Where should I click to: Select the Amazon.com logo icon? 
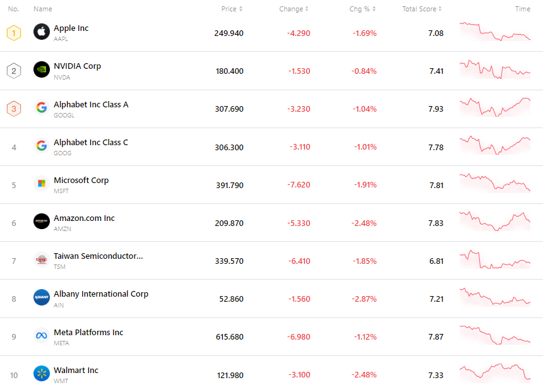click(x=41, y=222)
